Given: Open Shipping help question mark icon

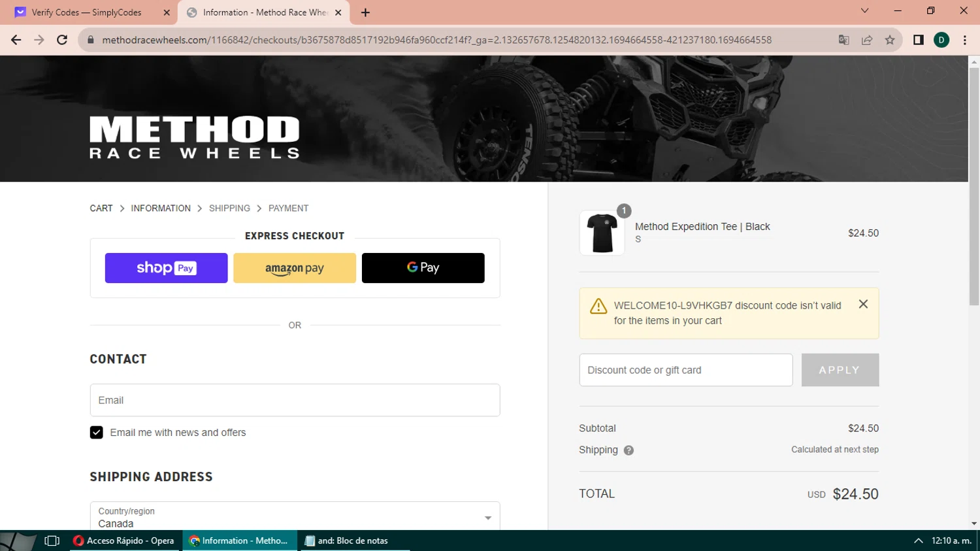Looking at the screenshot, I should coord(629,450).
